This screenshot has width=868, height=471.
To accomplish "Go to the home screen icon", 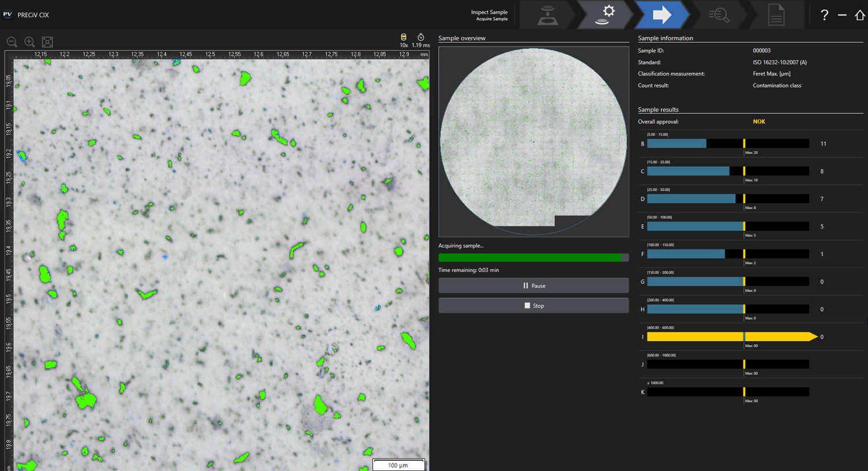I will click(859, 15).
